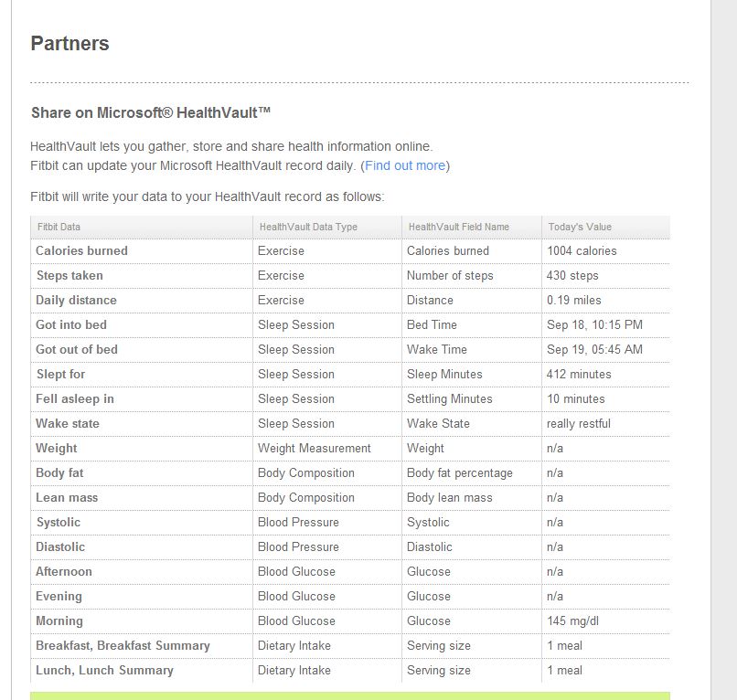Select the 'Weight Measurement' data type cell
Screen dimensions: 737x700
[x=315, y=448]
